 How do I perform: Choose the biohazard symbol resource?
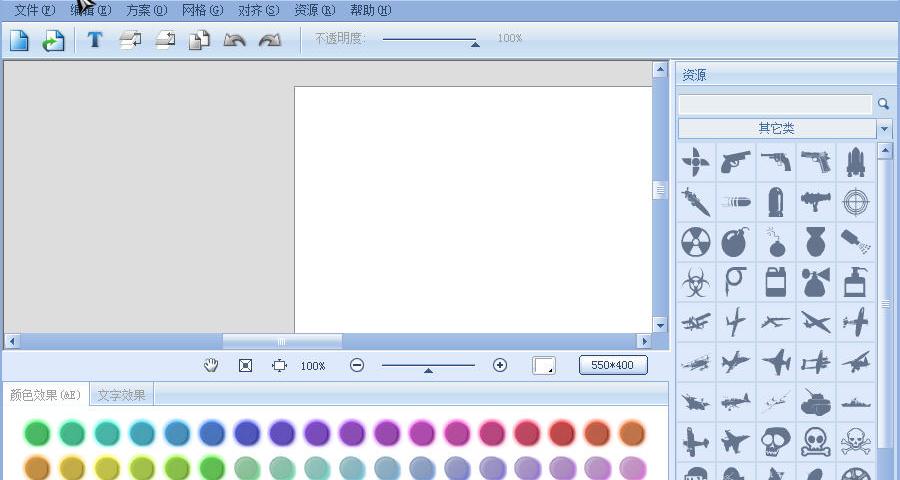click(695, 281)
